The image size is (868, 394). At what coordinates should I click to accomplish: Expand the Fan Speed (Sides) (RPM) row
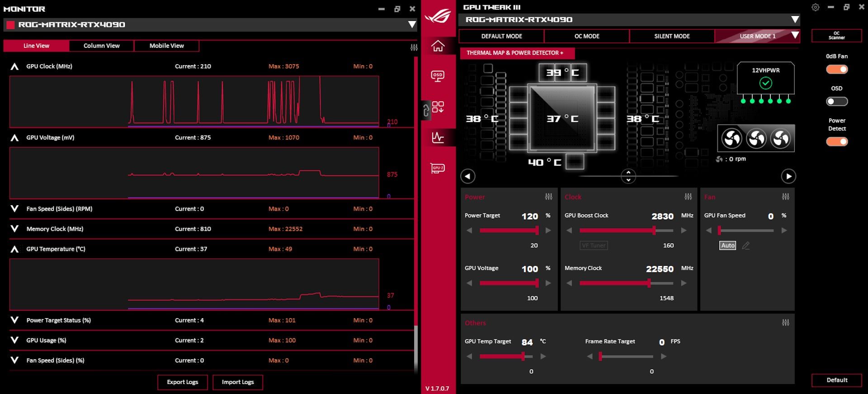14,209
